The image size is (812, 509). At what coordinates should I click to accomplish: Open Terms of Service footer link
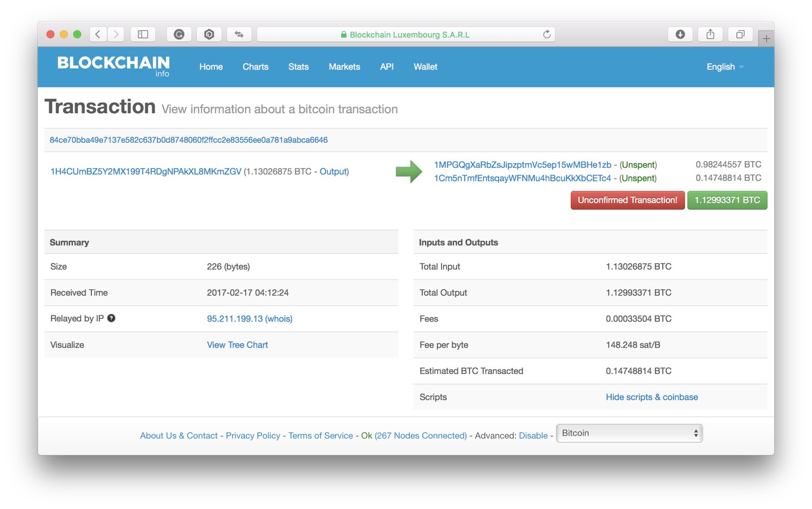pyautogui.click(x=321, y=436)
